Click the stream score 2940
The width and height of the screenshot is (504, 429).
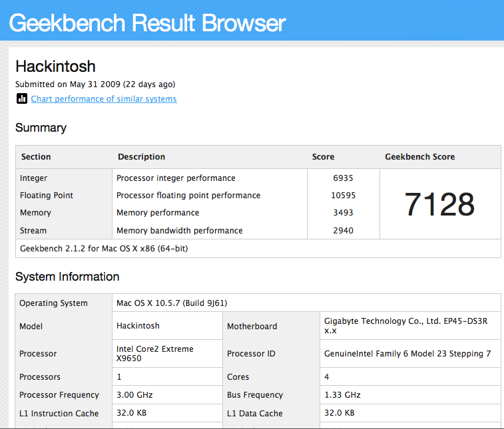pyautogui.click(x=343, y=231)
